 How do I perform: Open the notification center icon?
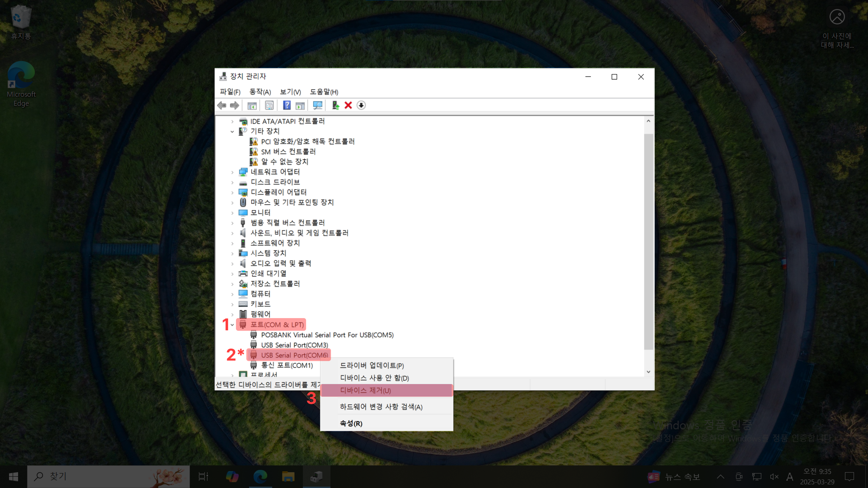[x=849, y=477]
